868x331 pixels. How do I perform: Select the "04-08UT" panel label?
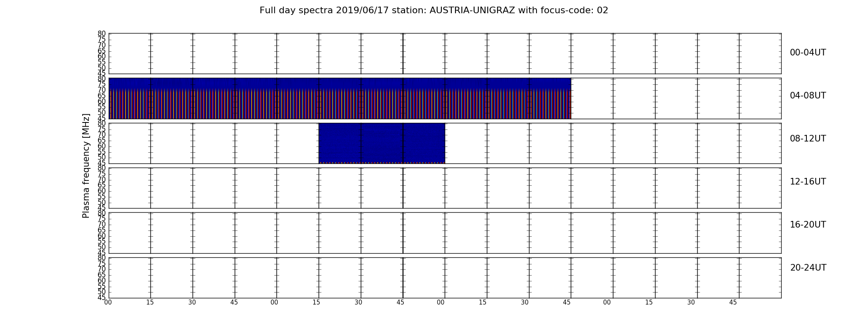click(x=808, y=96)
